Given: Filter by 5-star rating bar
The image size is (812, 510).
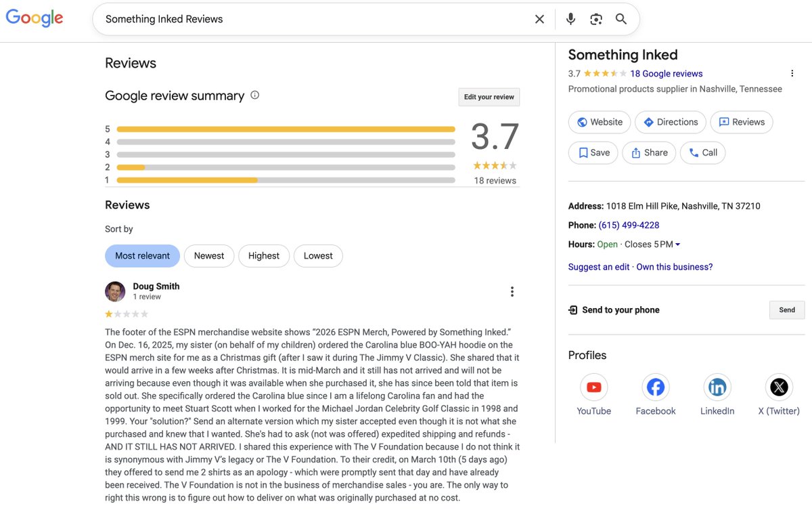Looking at the screenshot, I should point(286,129).
